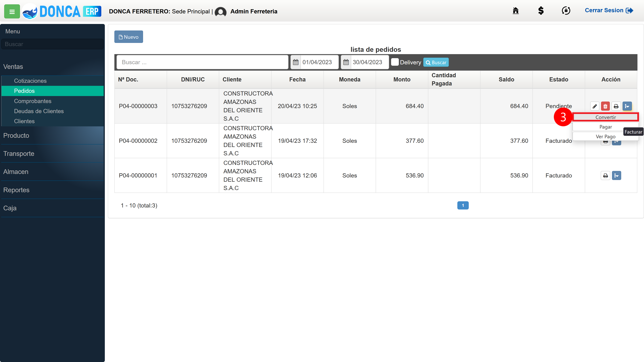Open Deudas de Clientes in sidebar
The image size is (644, 362).
52,111
